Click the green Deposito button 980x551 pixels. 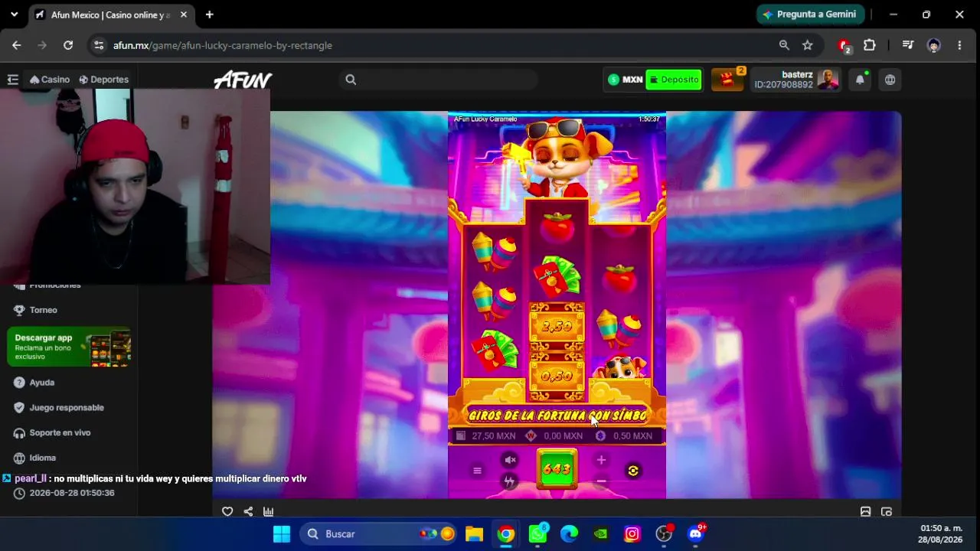tap(674, 80)
